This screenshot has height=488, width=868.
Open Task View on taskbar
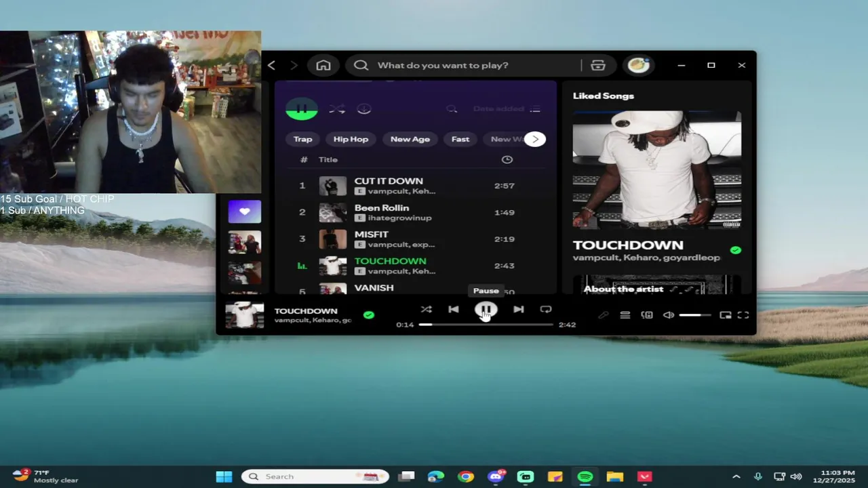[x=406, y=476]
